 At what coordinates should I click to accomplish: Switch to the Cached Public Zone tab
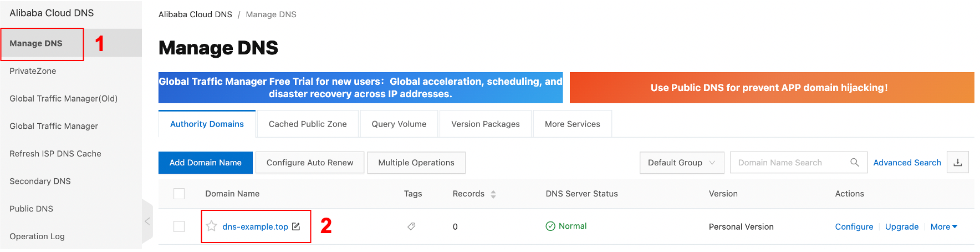(x=308, y=124)
